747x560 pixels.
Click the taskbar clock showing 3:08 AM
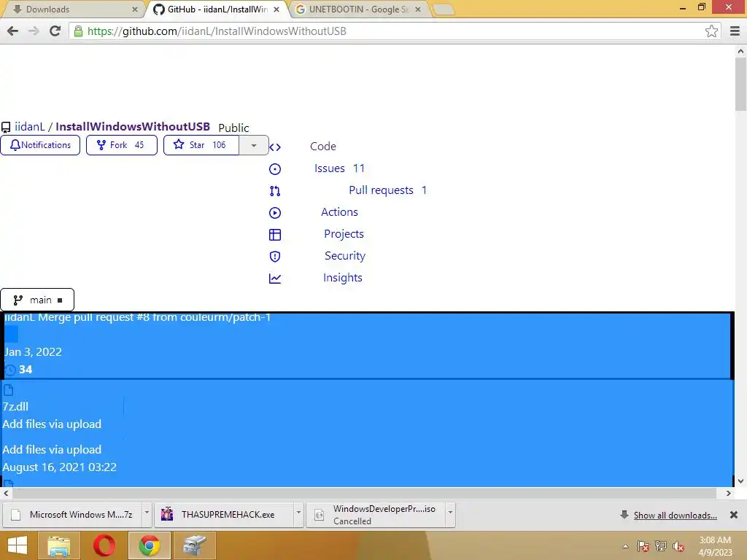click(715, 546)
